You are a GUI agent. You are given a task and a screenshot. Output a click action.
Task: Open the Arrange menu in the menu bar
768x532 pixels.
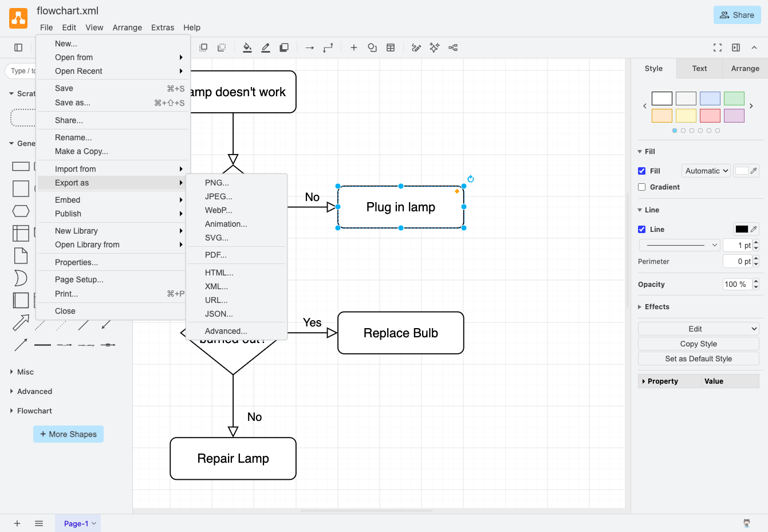pyautogui.click(x=127, y=27)
